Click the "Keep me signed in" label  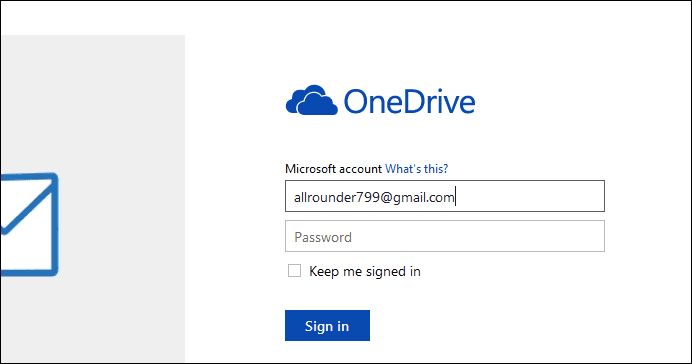tap(365, 271)
